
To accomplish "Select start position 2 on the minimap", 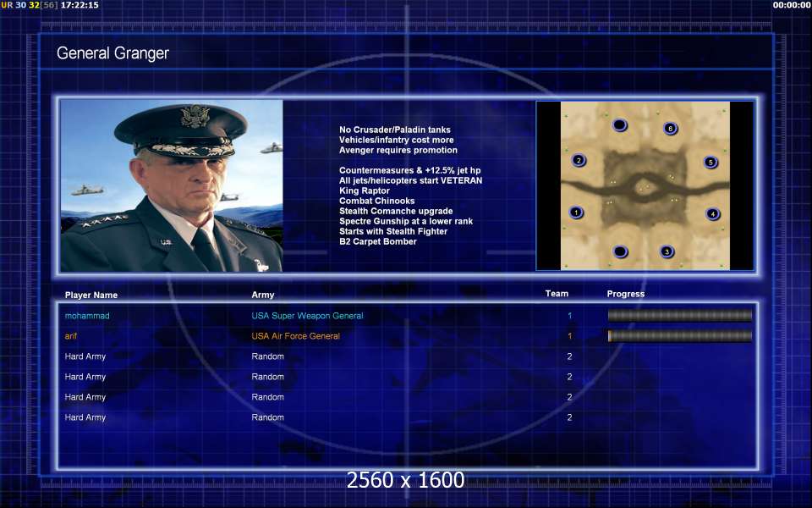I will (579, 160).
